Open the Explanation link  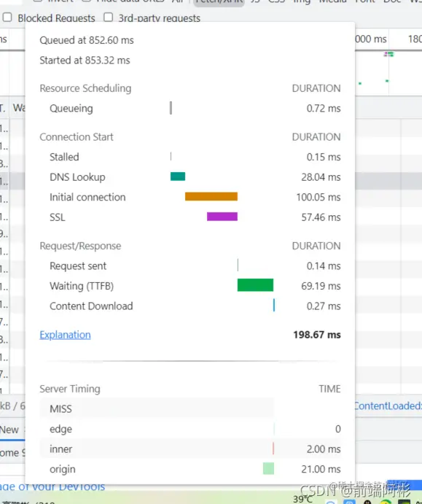65,335
